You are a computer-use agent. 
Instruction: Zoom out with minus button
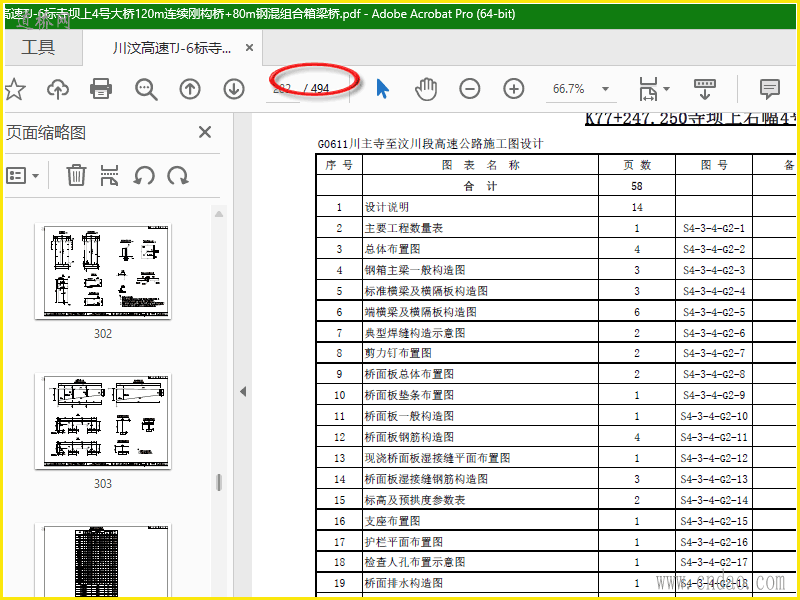click(469, 89)
